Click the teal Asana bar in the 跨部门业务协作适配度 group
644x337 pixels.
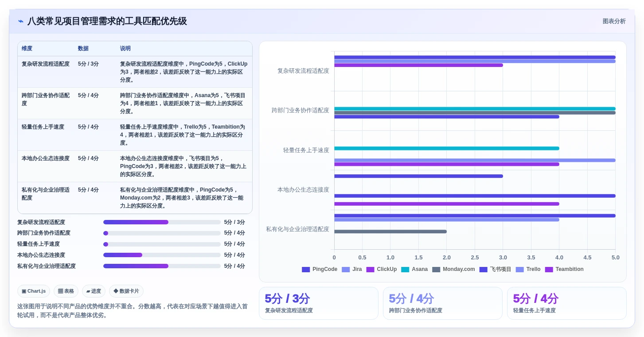(x=475, y=109)
